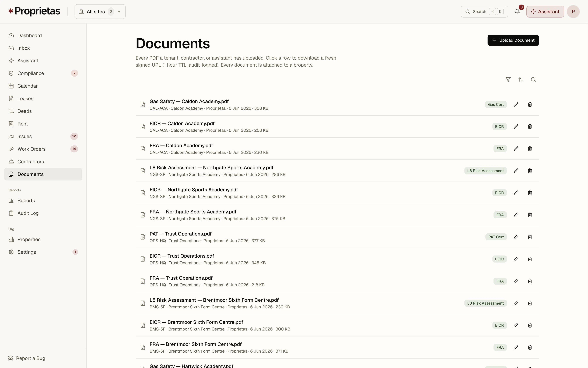Download icon for Gas Safety — Caldon Academy.pdf
The height and width of the screenshot is (368, 588).
[143, 104]
